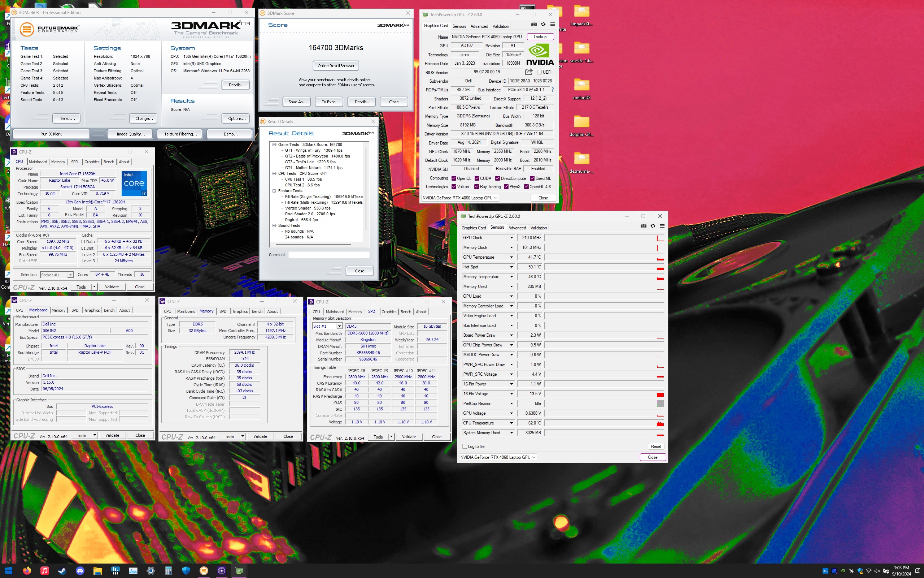Click the Reset button in GPU-Z Sensors
Viewport: 924px width, 578px height.
click(655, 446)
